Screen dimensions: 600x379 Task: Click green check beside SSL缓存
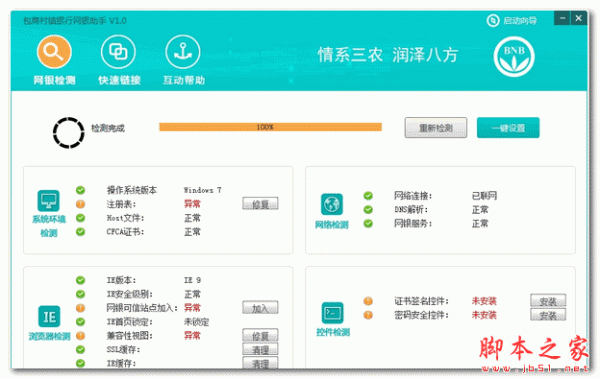click(80, 350)
